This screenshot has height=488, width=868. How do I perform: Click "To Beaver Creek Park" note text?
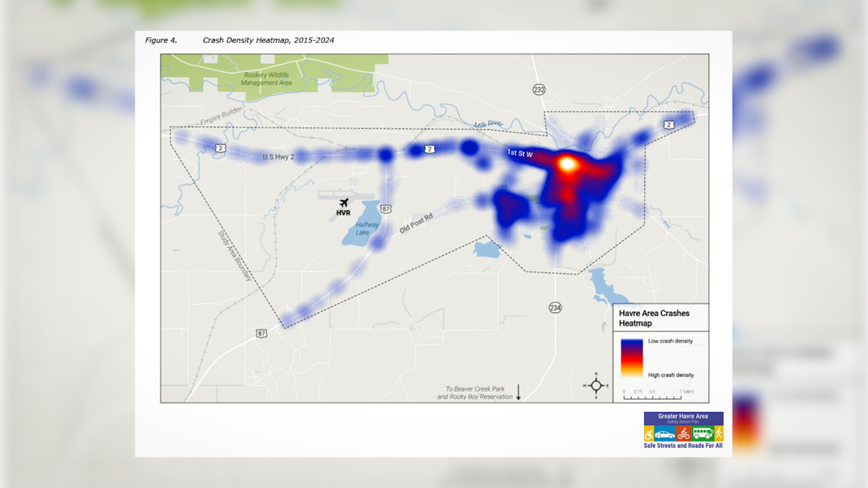pos(475,389)
